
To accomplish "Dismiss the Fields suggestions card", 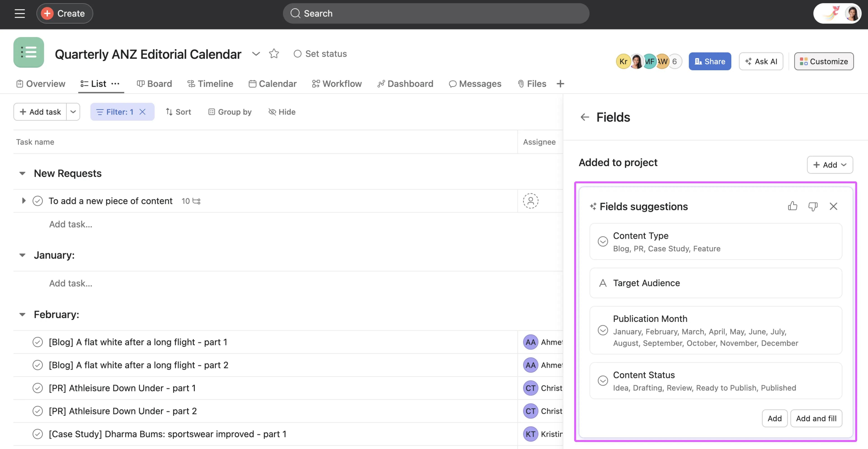I will click(x=833, y=206).
